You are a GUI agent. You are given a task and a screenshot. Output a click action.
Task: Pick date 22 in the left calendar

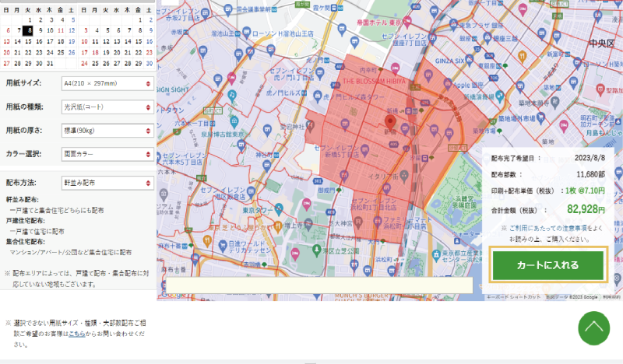coord(28,52)
